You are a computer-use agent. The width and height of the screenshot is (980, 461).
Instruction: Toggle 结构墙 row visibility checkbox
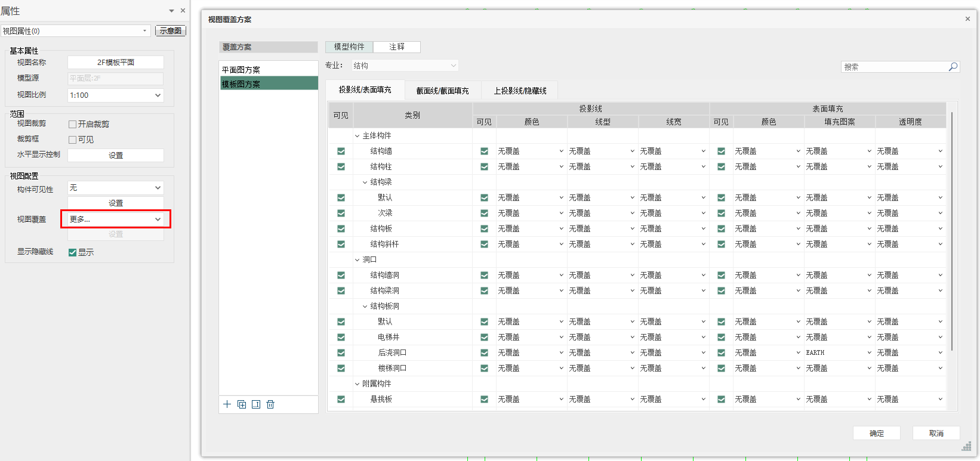(341, 151)
